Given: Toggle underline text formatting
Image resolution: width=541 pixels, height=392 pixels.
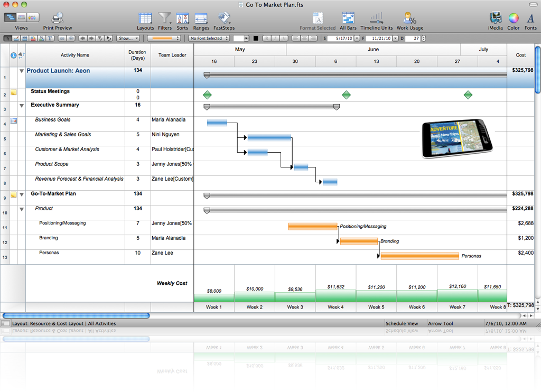Looking at the screenshot, I should pos(284,38).
